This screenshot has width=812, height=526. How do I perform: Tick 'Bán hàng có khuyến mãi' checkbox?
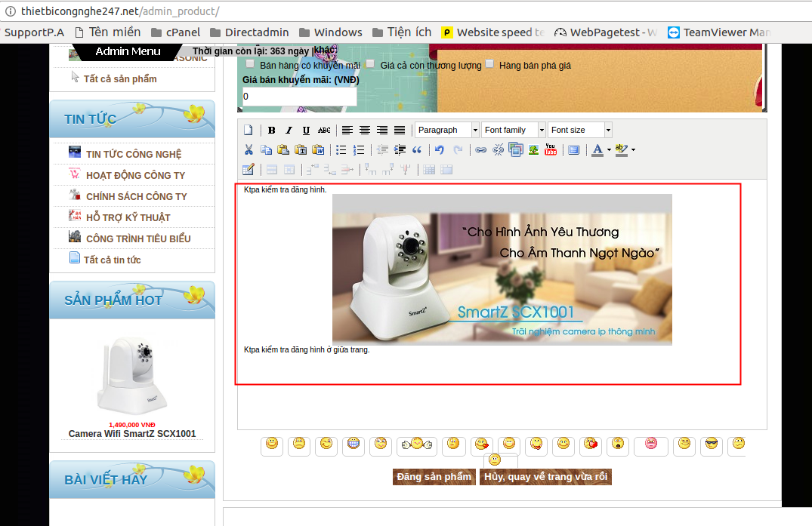[250, 63]
